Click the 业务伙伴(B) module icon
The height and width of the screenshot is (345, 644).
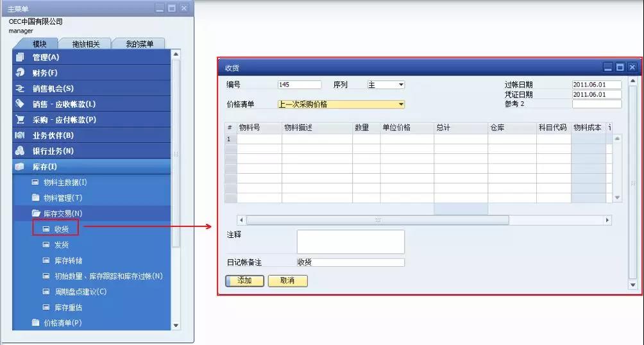pos(20,135)
